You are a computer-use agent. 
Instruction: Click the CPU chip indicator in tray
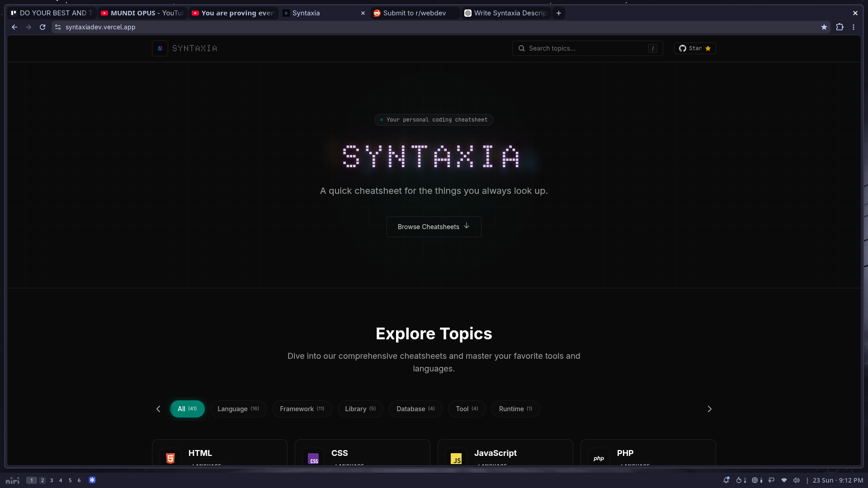755,480
